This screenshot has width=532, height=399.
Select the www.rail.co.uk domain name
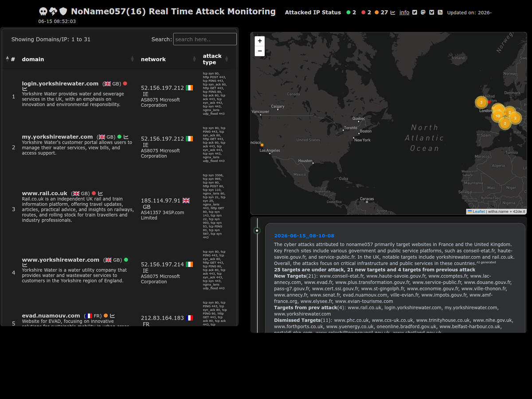point(45,193)
